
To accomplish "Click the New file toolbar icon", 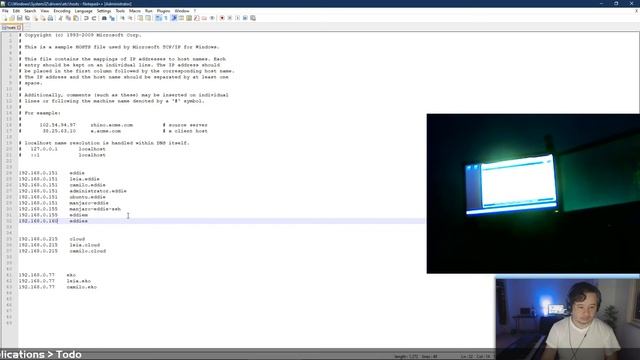I will (x=5, y=18).
